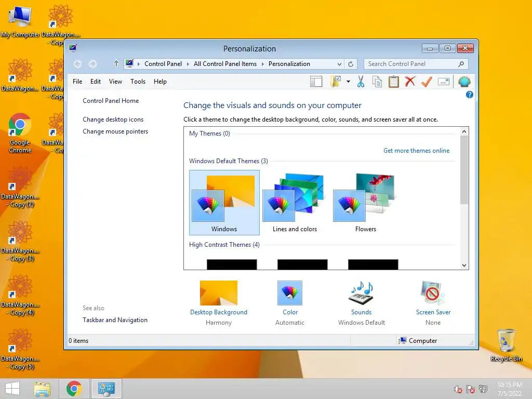Click the Control Panel taskbar button
Image resolution: width=532 pixels, height=399 pixels.
(106, 389)
